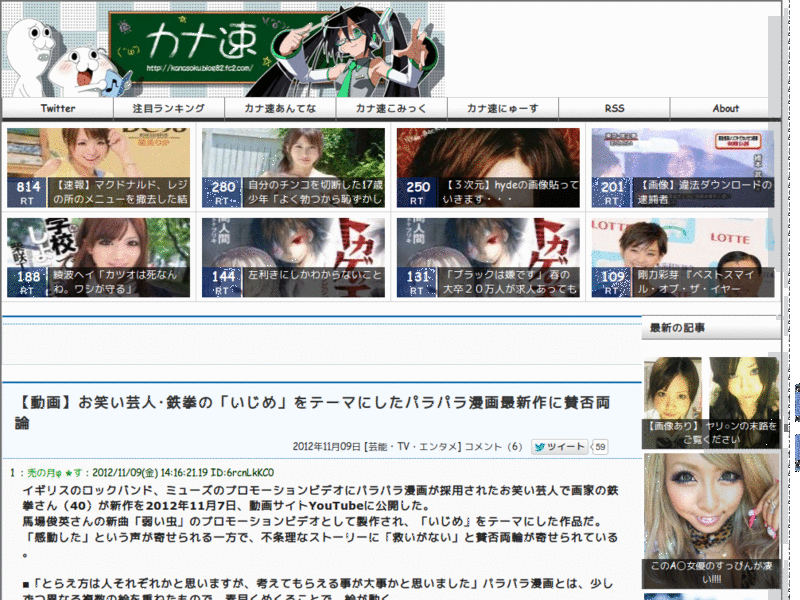Viewport: 800px width, 600px height.
Task: Open the article title about 鉄拳 パラパラ漫画
Action: pos(314,412)
